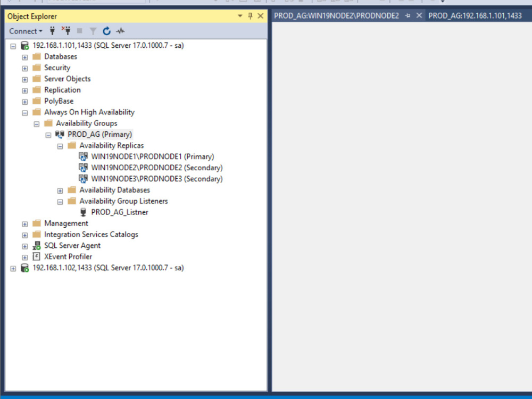
Task: Click the Management folder icon
Action: (37, 223)
